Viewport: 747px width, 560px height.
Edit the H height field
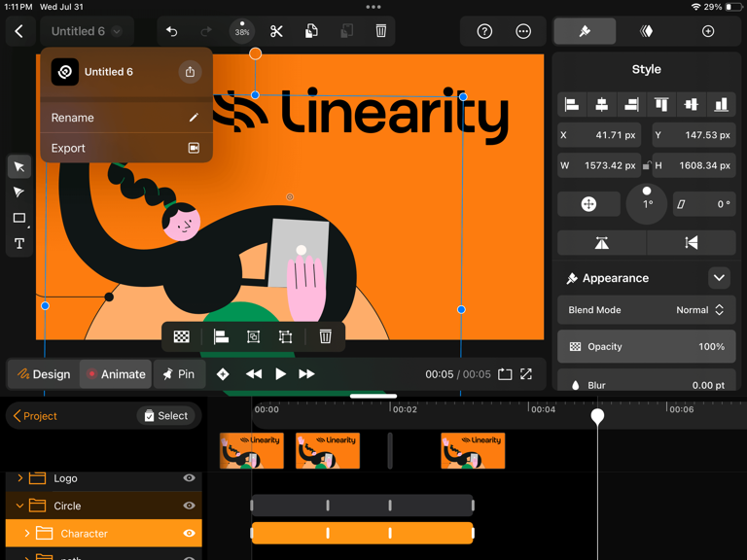coord(694,165)
